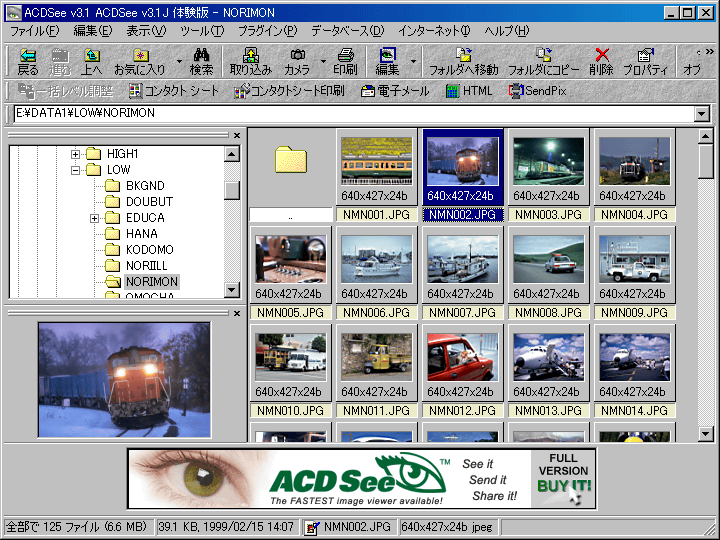Select the HANA folder in tree
This screenshot has width=720, height=540.
click(x=142, y=234)
